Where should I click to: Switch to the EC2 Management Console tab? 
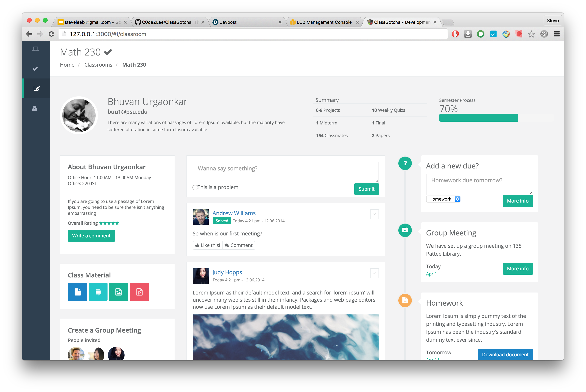tap(324, 22)
